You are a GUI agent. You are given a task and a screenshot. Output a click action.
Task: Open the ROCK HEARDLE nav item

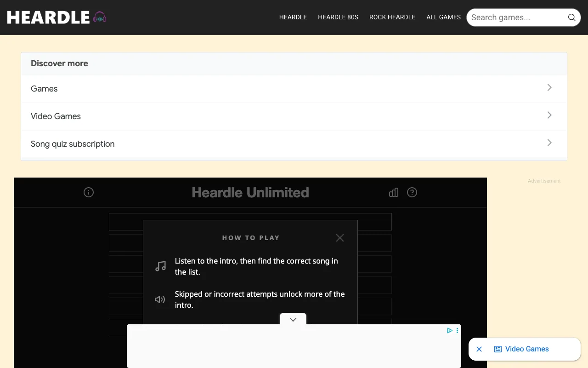pos(392,17)
